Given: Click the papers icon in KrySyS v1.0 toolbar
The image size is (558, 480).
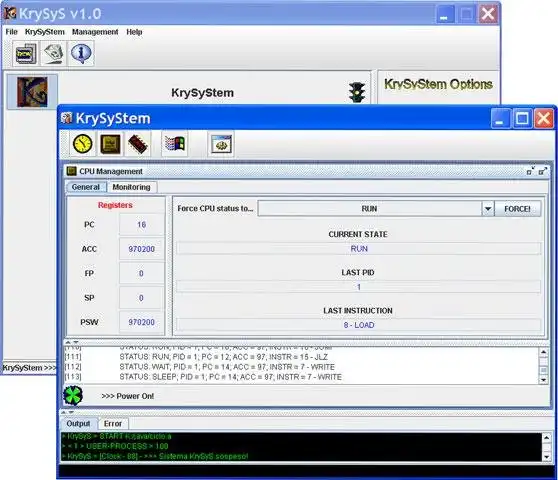Looking at the screenshot, I should coord(53,54).
